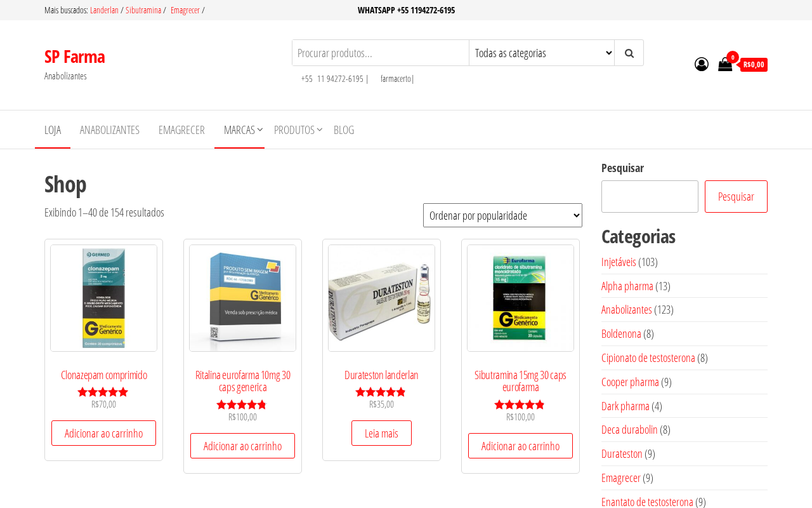812x508 pixels.
Task: Click the Durateston landerlan star rating
Action: tap(381, 392)
